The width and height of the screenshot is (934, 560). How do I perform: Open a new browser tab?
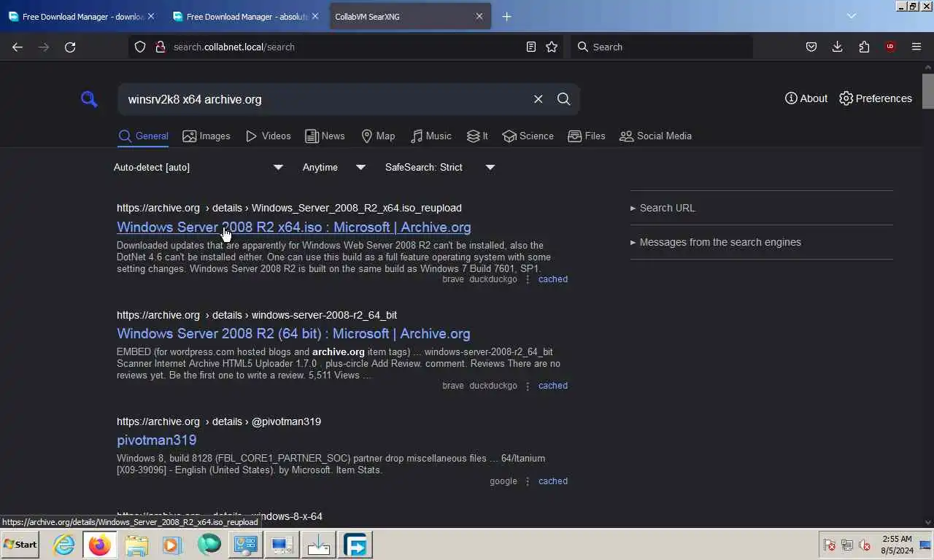(x=507, y=16)
